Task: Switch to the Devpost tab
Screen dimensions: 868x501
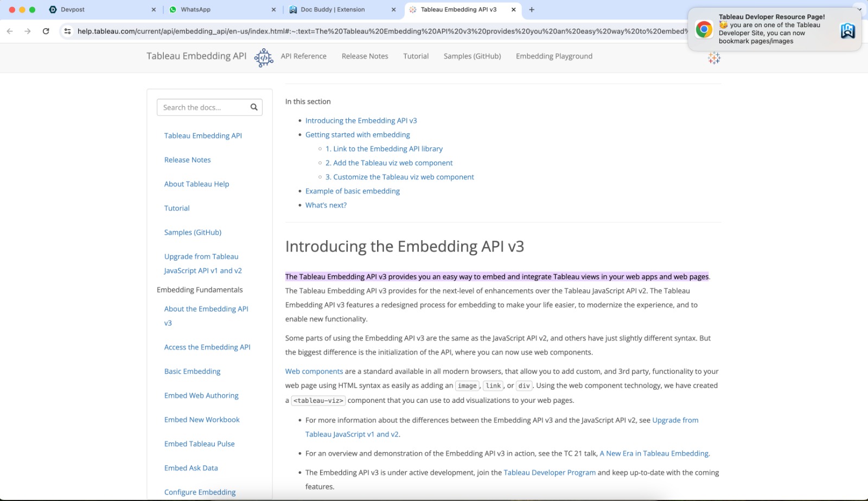Action: [100, 10]
